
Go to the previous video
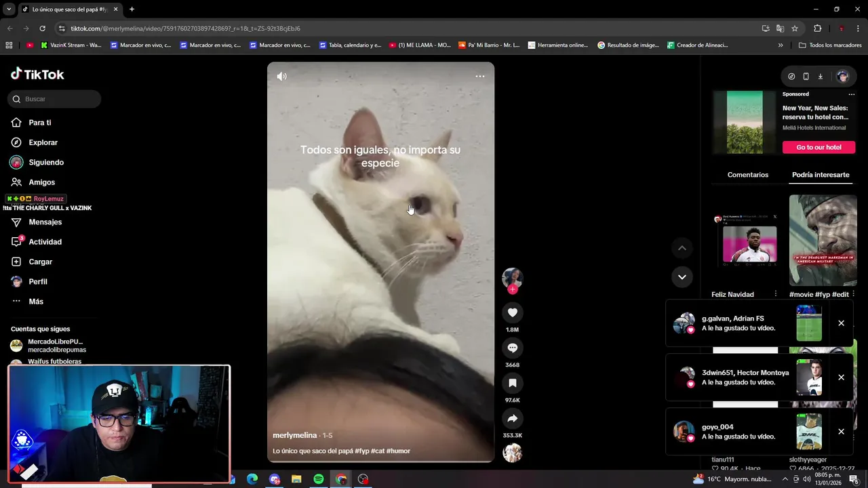682,248
